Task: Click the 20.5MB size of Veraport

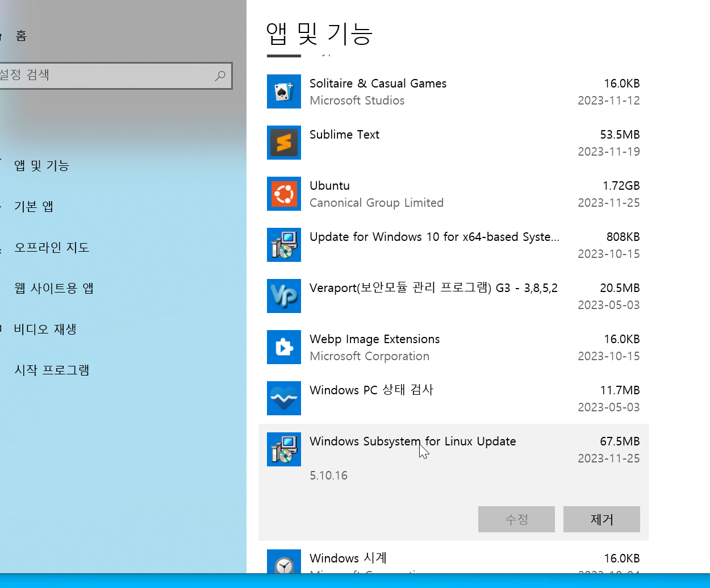Action: (620, 288)
